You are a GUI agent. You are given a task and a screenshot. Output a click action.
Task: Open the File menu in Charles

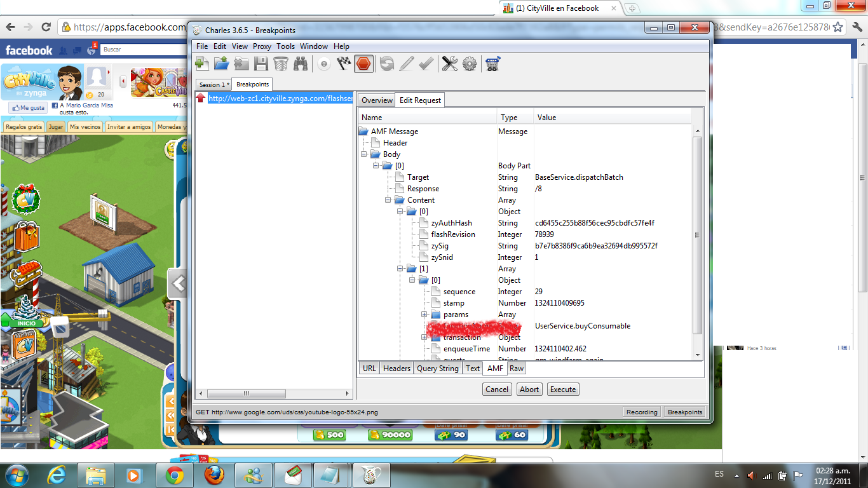(x=202, y=46)
